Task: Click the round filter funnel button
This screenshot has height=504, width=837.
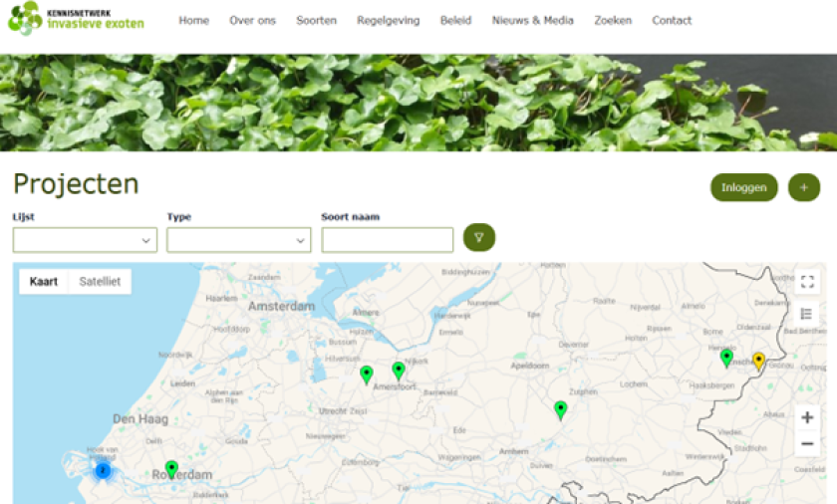Action: (x=478, y=237)
